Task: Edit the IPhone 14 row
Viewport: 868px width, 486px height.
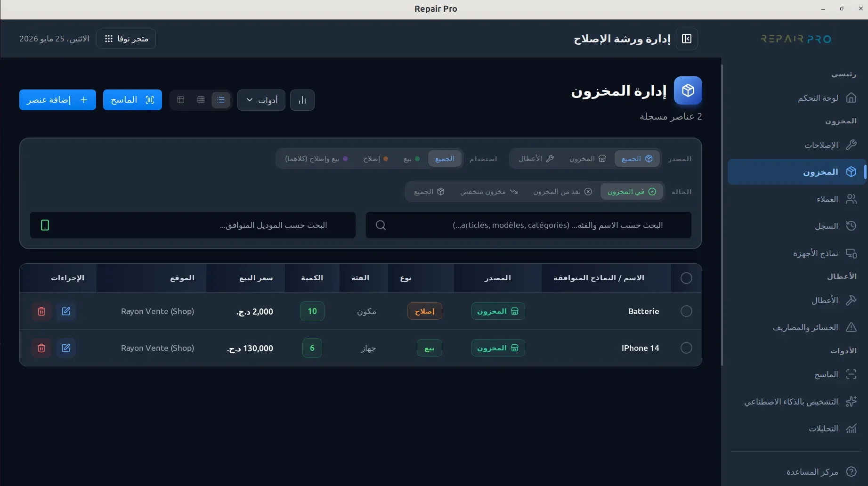Action: point(66,348)
